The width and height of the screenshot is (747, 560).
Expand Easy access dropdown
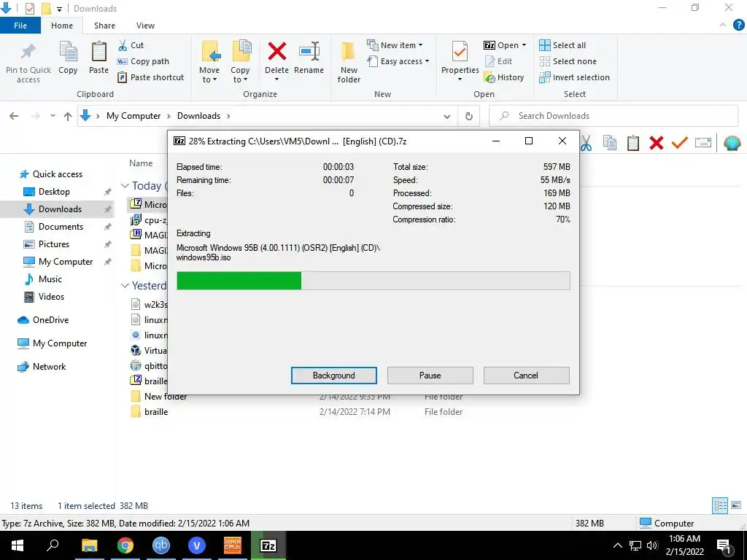(x=398, y=61)
